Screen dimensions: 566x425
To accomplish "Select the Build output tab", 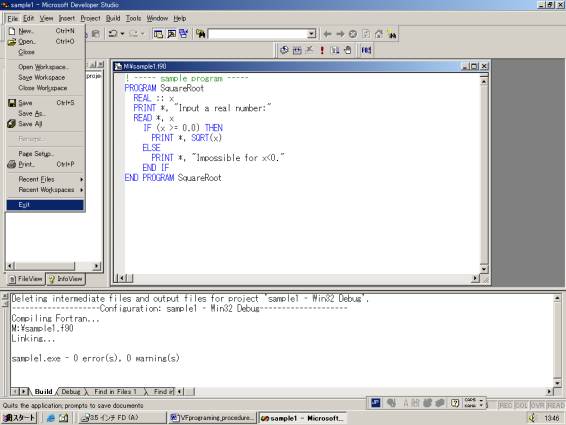I will 43,391.
